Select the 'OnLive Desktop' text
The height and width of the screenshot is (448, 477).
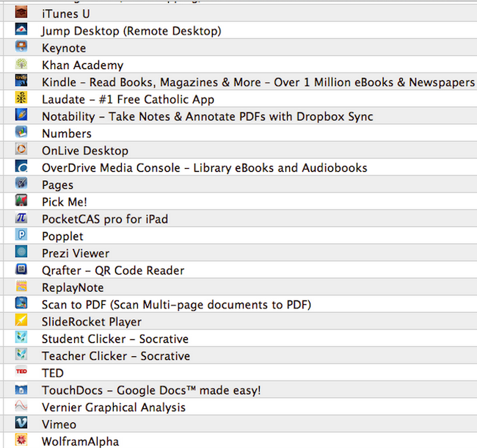pos(85,151)
